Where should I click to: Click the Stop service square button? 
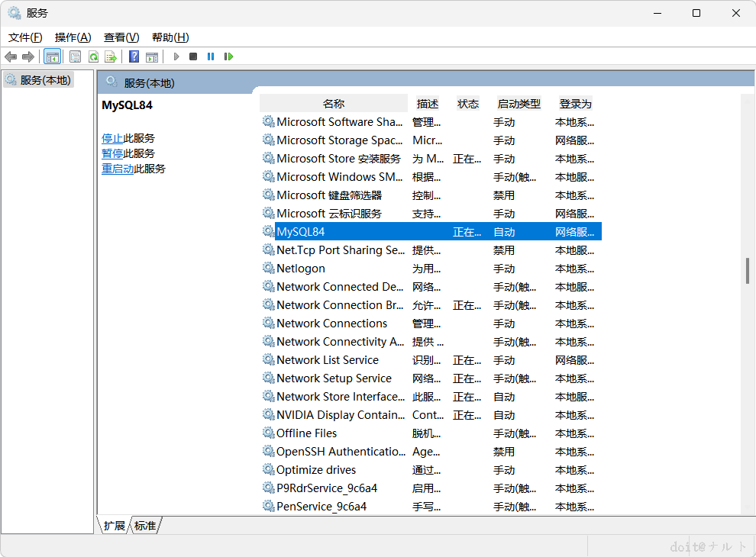point(193,57)
